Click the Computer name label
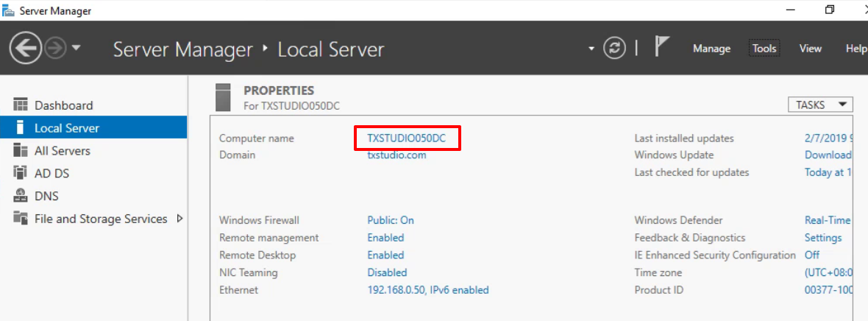This screenshot has width=868, height=321. [x=257, y=138]
